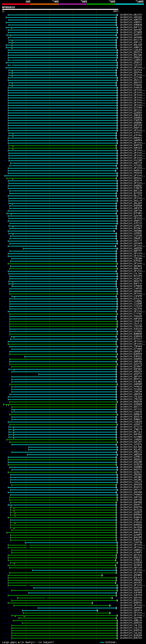The height and width of the screenshot is (644, 146).
Task: Open hit UniRef100_B6QFD5
Action: coord(131,402)
